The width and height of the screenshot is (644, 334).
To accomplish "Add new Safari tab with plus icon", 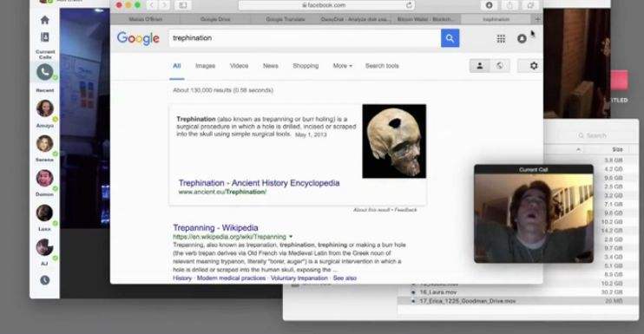I will pyautogui.click(x=537, y=19).
